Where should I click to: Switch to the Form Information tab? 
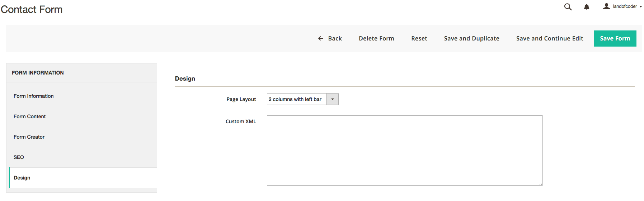click(x=34, y=96)
